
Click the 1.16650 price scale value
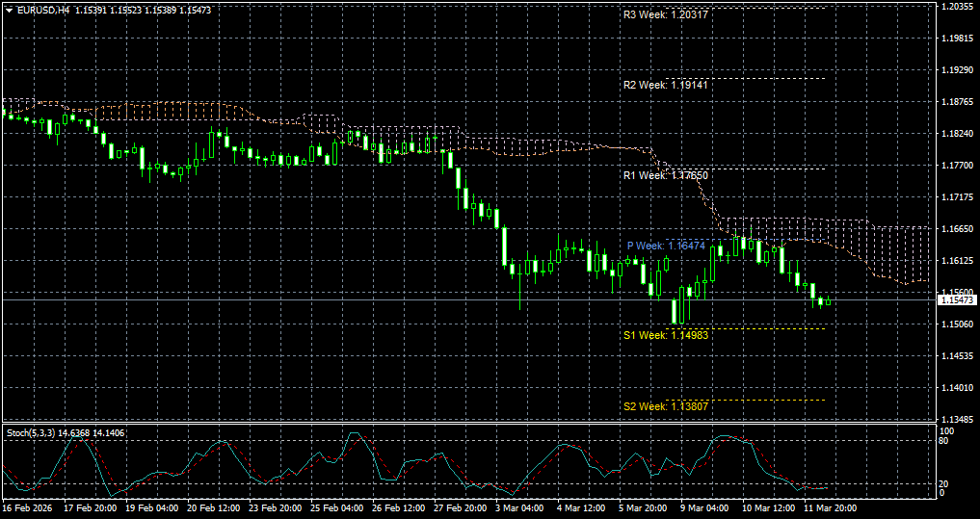coord(958,229)
